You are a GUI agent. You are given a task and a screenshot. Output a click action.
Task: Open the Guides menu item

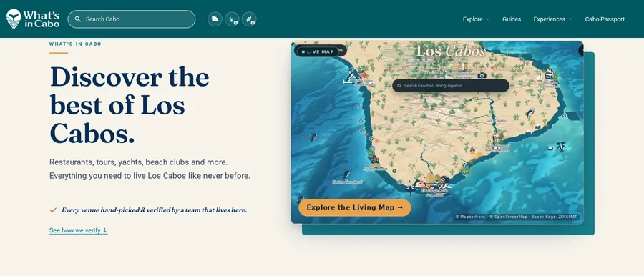point(512,19)
